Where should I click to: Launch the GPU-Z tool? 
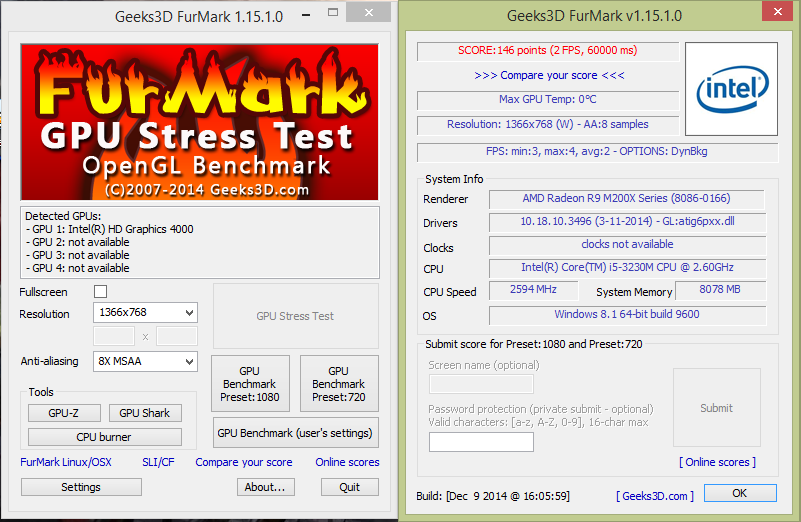click(x=64, y=413)
